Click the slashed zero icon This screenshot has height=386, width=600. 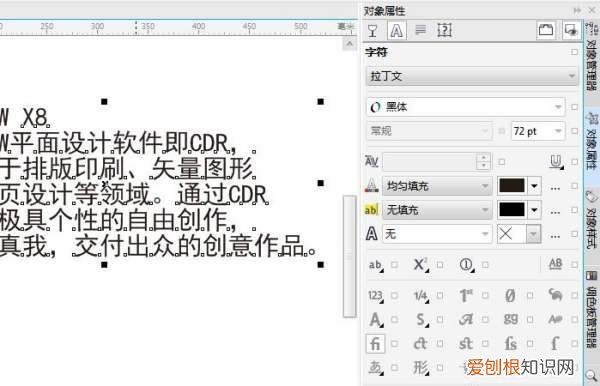click(x=510, y=296)
